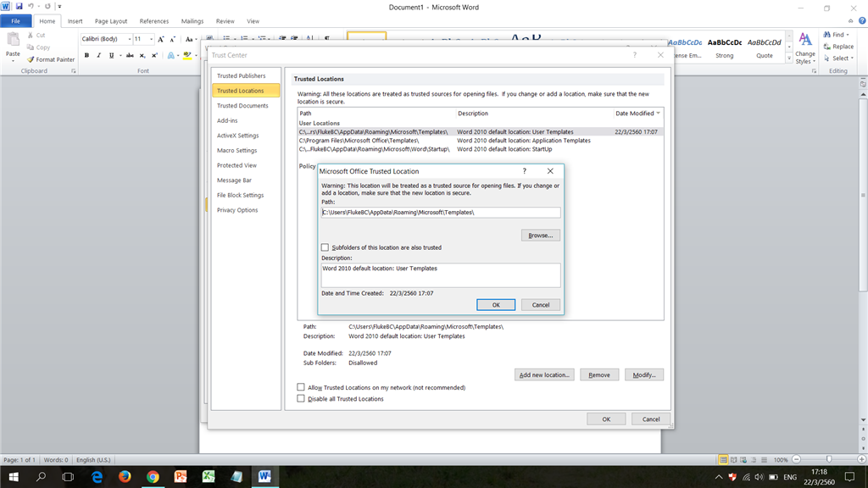
Task: Click the Change Styles icon
Action: pyautogui.click(x=805, y=40)
